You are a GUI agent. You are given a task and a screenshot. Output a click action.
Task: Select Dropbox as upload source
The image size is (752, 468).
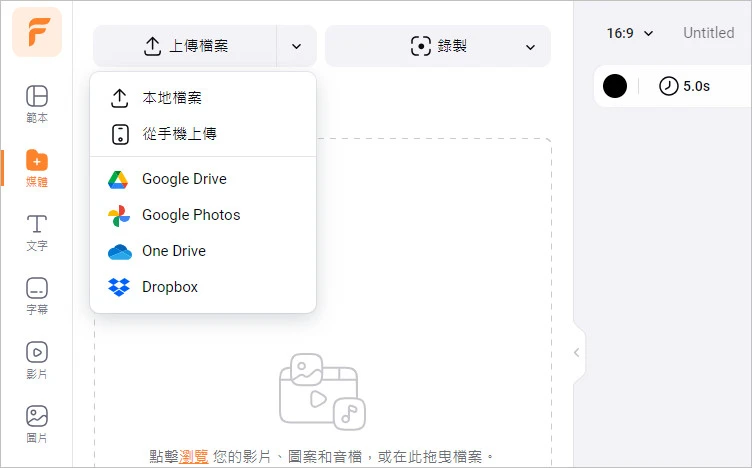[203, 287]
